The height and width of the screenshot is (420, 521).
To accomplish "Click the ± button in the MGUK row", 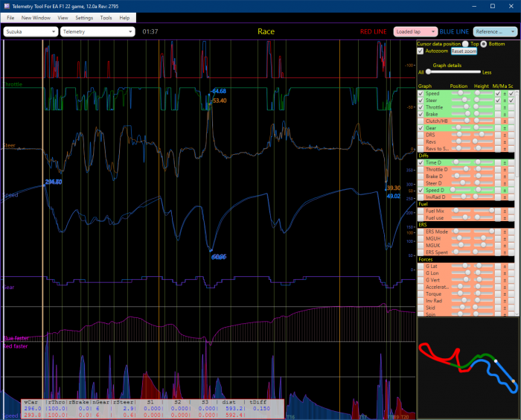I will tap(505, 246).
